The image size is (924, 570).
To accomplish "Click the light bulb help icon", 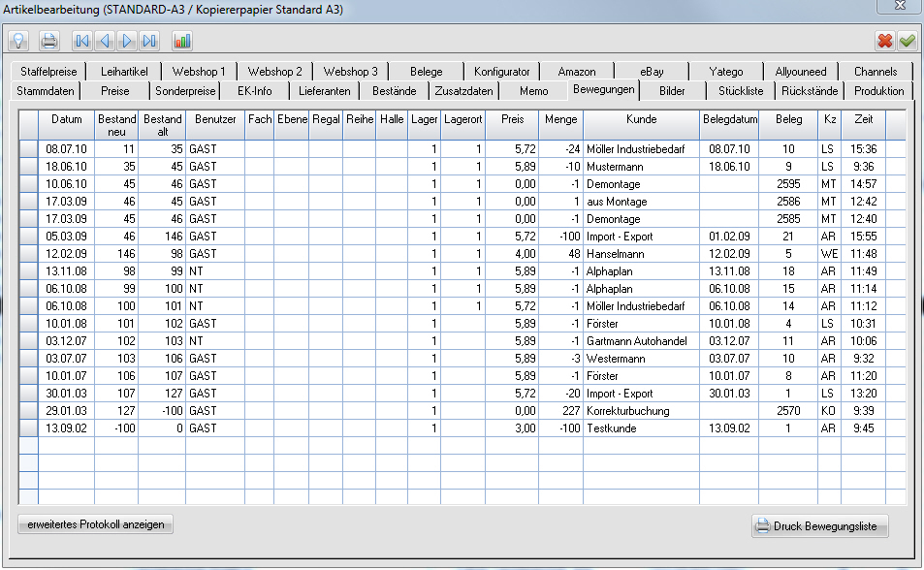I will [x=18, y=41].
